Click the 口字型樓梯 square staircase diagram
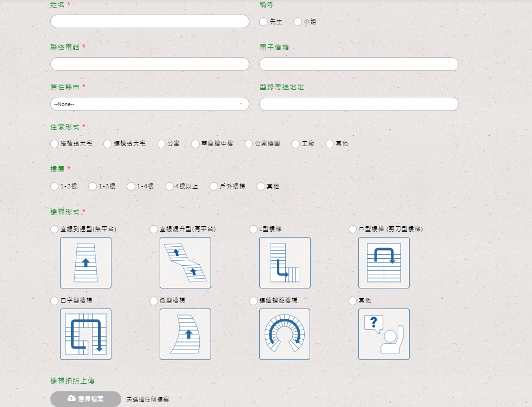The image size is (532, 407). (x=86, y=334)
